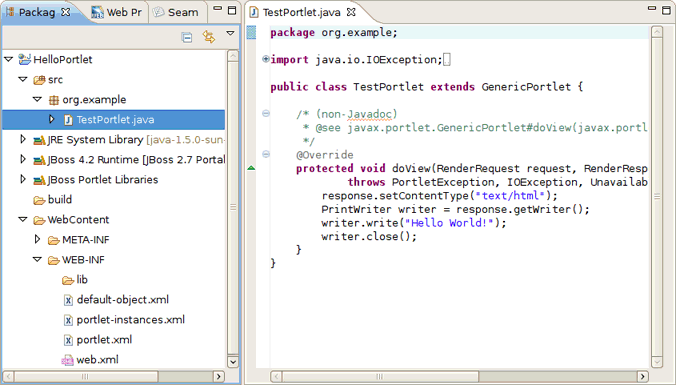Click the Package Explorer tab icon
This screenshot has width=676, height=385.
tap(10, 12)
